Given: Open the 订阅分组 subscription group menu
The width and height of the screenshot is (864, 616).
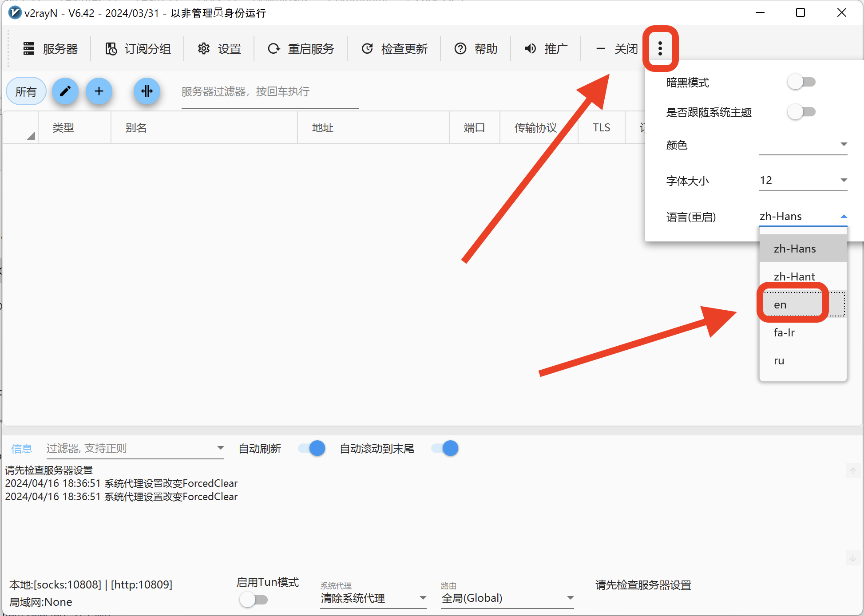Looking at the screenshot, I should click(138, 49).
